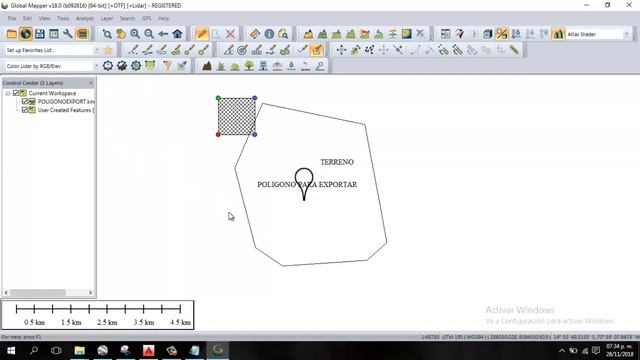Collapse the Current Workspace tree node

pos(8,93)
